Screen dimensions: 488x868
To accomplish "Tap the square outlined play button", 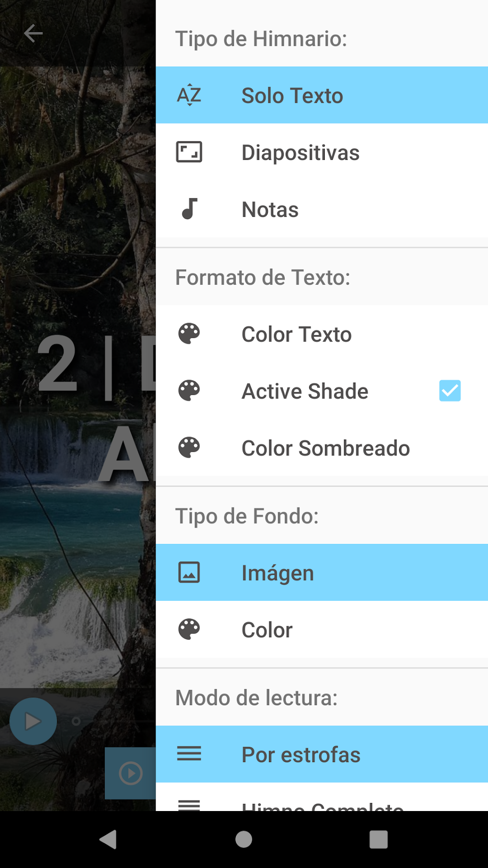I will click(131, 773).
